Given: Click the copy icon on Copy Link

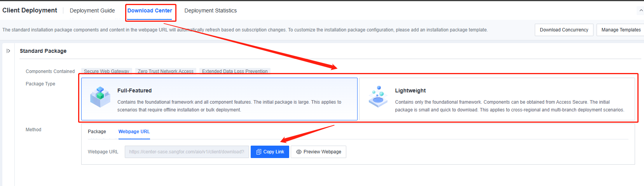Looking at the screenshot, I should [x=259, y=152].
